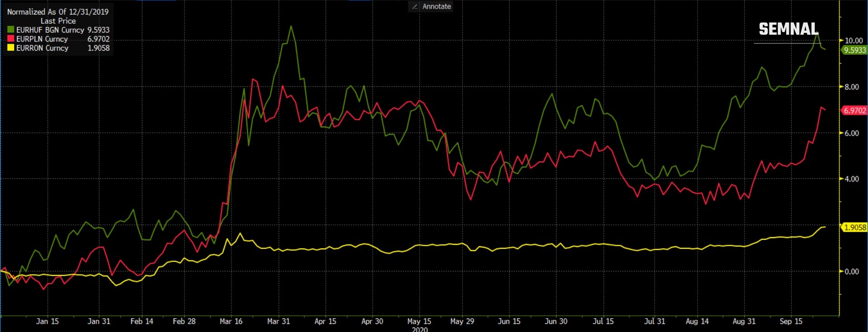
Task: Click the "EURHUF BGN Curncy" legend label
Action: (x=50, y=30)
